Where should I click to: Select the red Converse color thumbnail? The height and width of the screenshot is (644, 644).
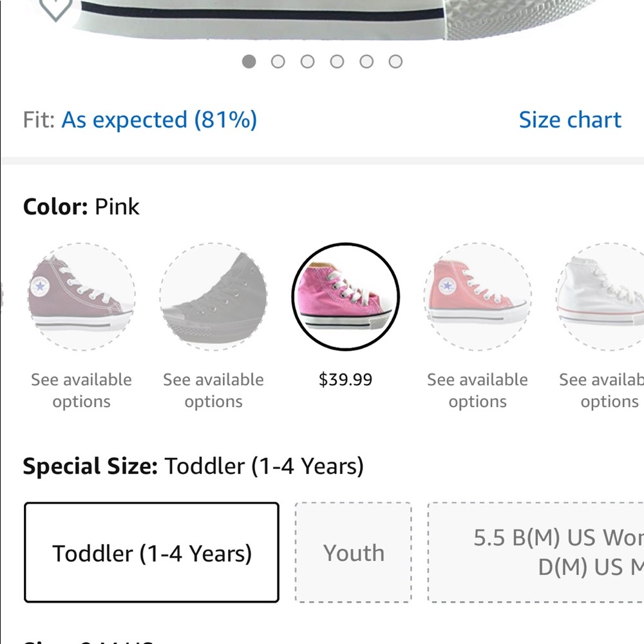pyautogui.click(x=477, y=297)
